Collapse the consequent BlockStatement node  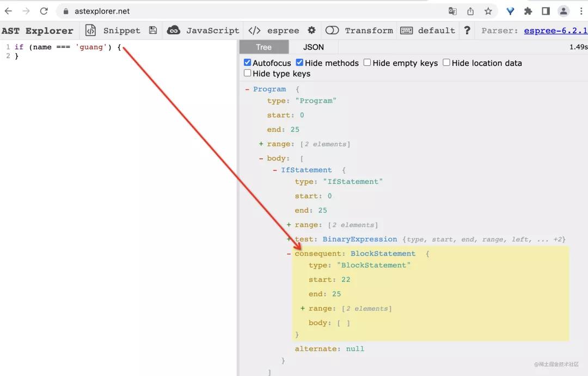click(289, 254)
